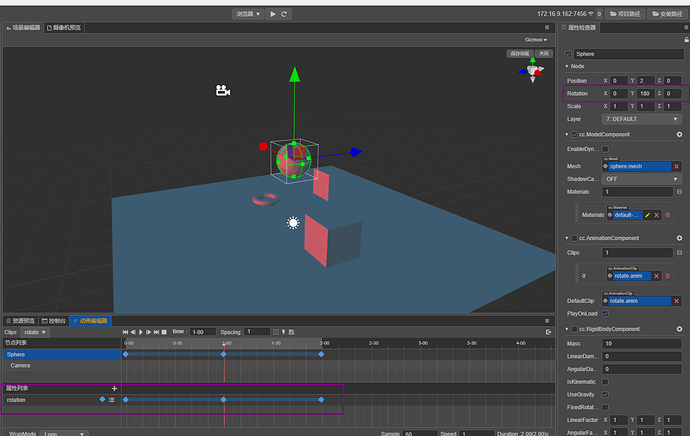Click the network wifi icon next to the IP address
Image resolution: width=690 pixels, height=436 pixels.
pos(591,14)
